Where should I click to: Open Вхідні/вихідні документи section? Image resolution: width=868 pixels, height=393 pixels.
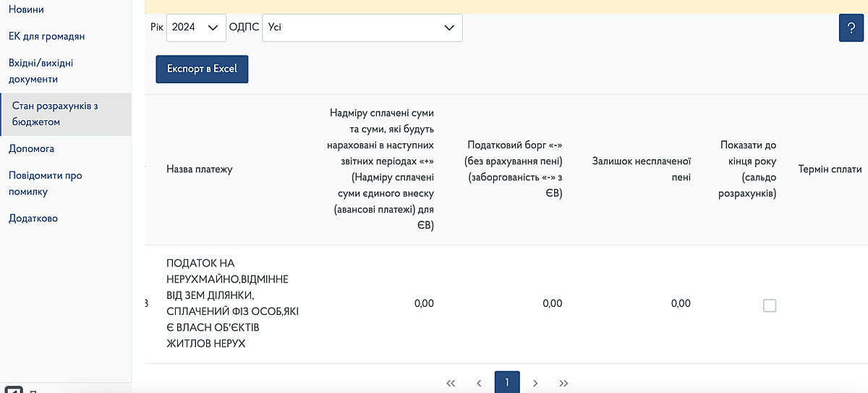click(41, 71)
